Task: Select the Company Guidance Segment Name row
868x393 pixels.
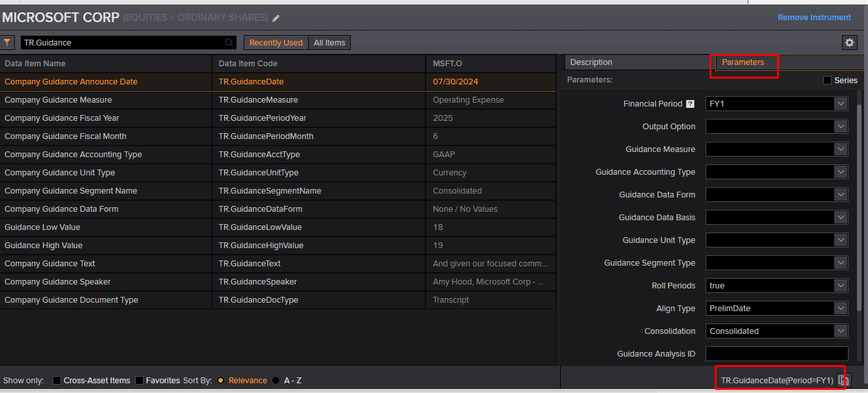Action: 278,191
